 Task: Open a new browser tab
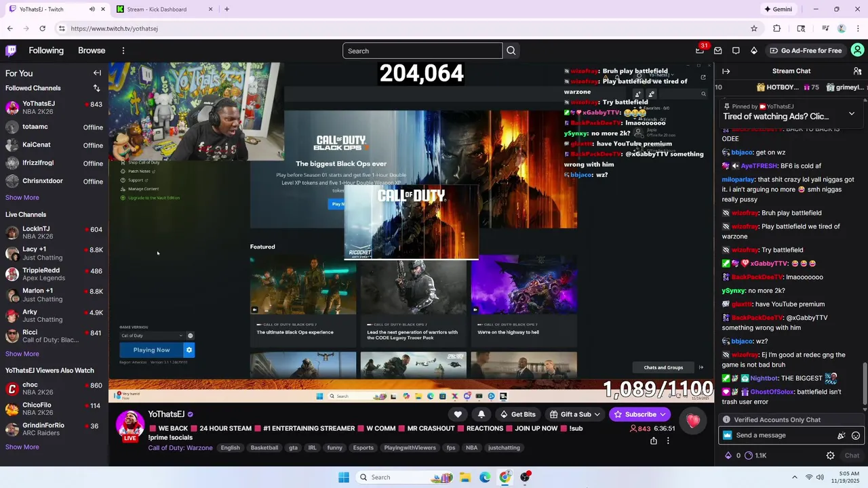pyautogui.click(x=226, y=9)
